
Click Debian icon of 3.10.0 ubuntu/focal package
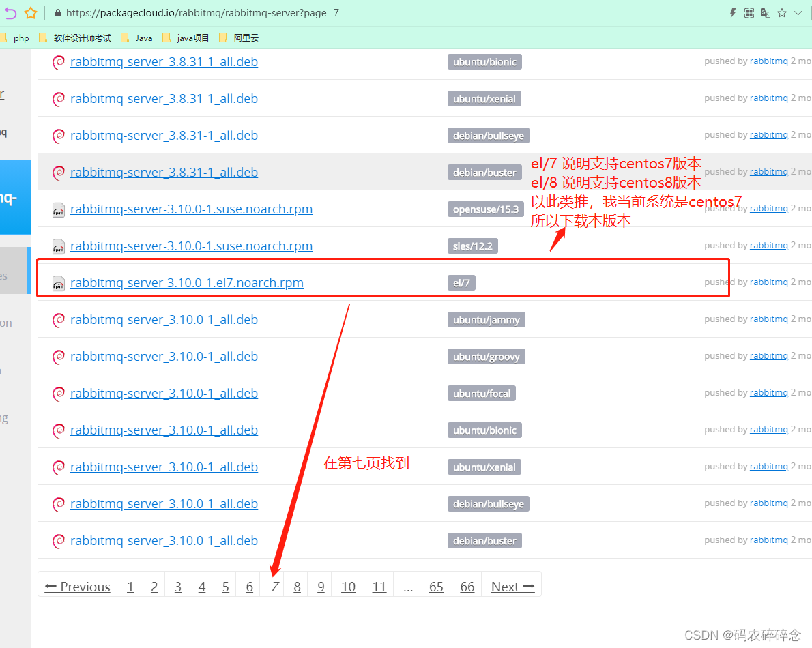[59, 394]
